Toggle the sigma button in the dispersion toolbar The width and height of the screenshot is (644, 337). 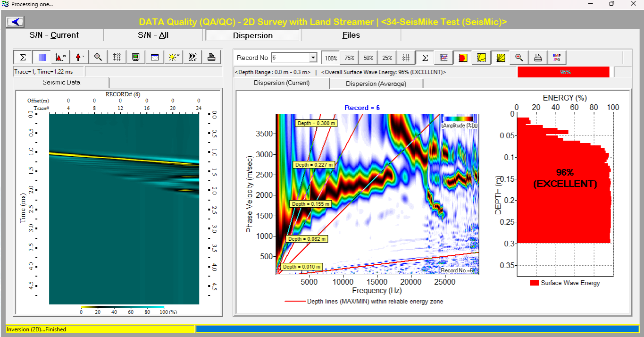click(425, 58)
